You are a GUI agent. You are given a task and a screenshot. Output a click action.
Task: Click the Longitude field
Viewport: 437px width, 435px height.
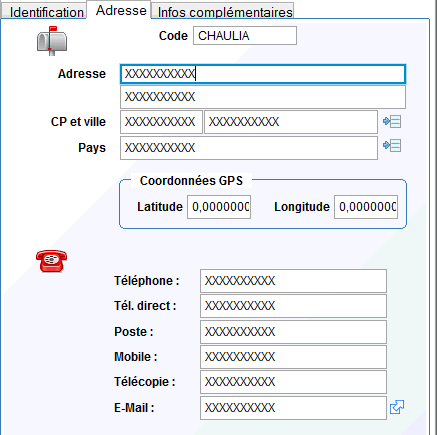coord(366,207)
